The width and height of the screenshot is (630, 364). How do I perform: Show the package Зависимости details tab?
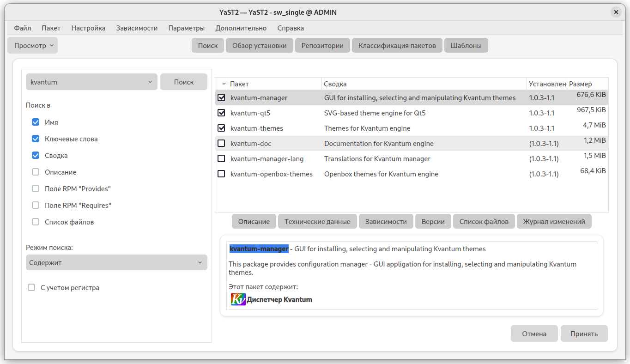(x=386, y=222)
